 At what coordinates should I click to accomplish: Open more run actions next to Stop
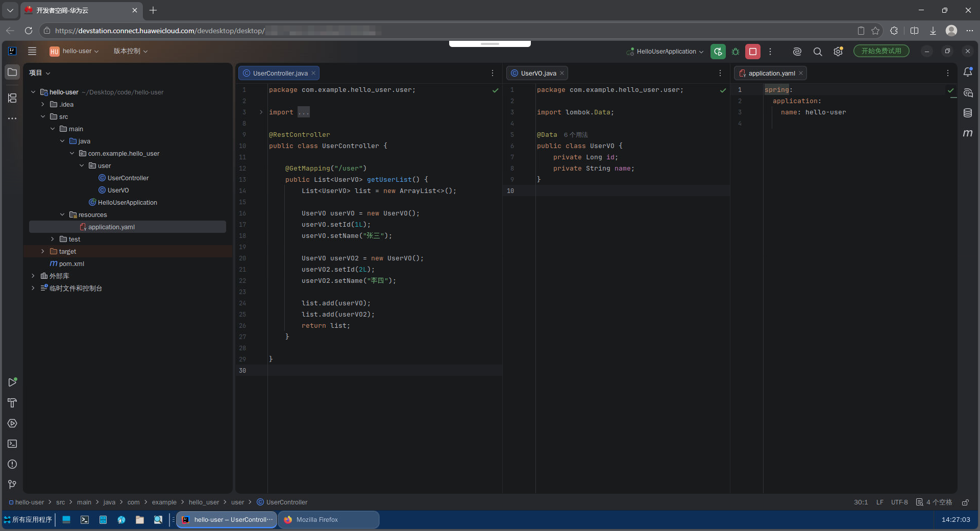(x=770, y=52)
